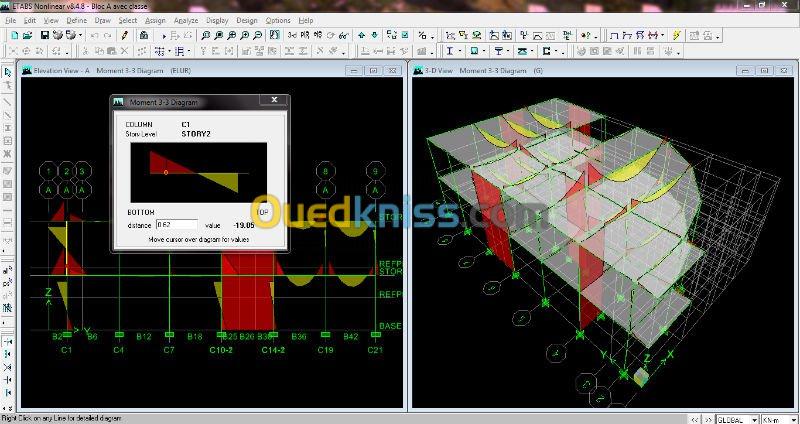Close the Moment 3-3 Diagram dialog
This screenshot has width=800, height=424.
(274, 100)
